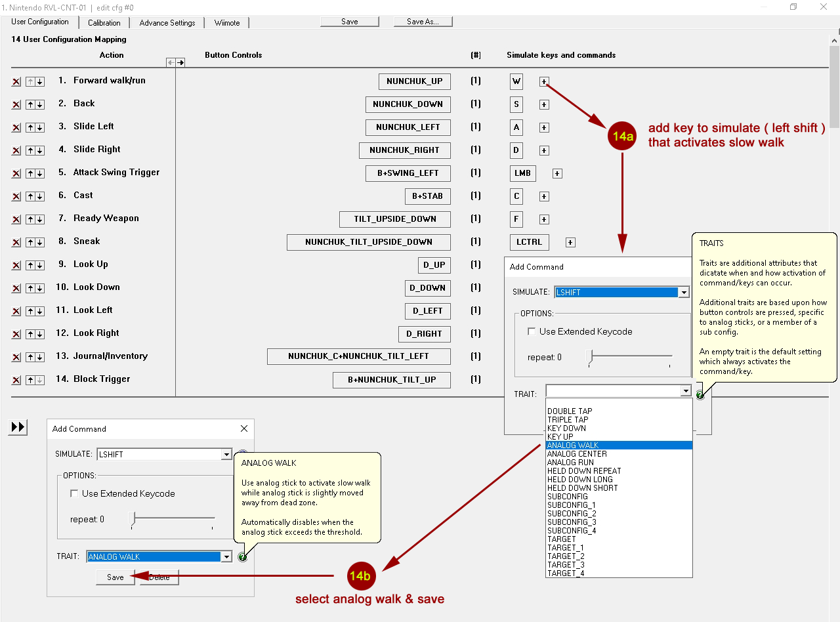
Task: Remove the Block Trigger mapping row
Action: (x=16, y=381)
